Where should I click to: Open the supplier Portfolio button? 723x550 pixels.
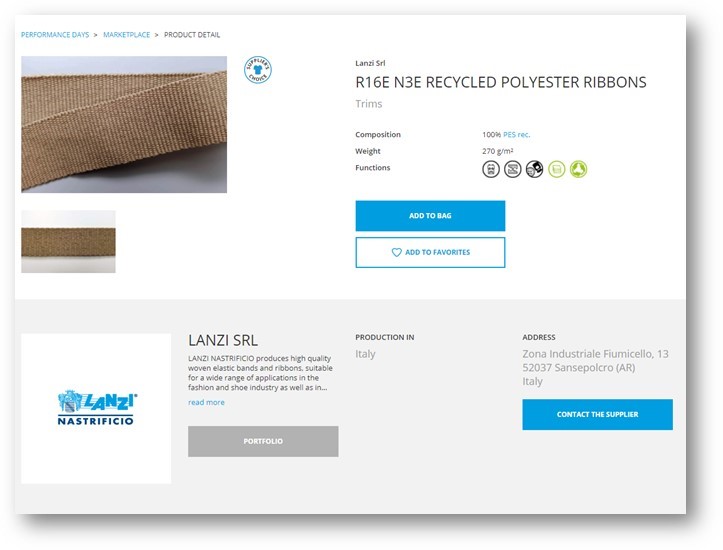coord(263,441)
